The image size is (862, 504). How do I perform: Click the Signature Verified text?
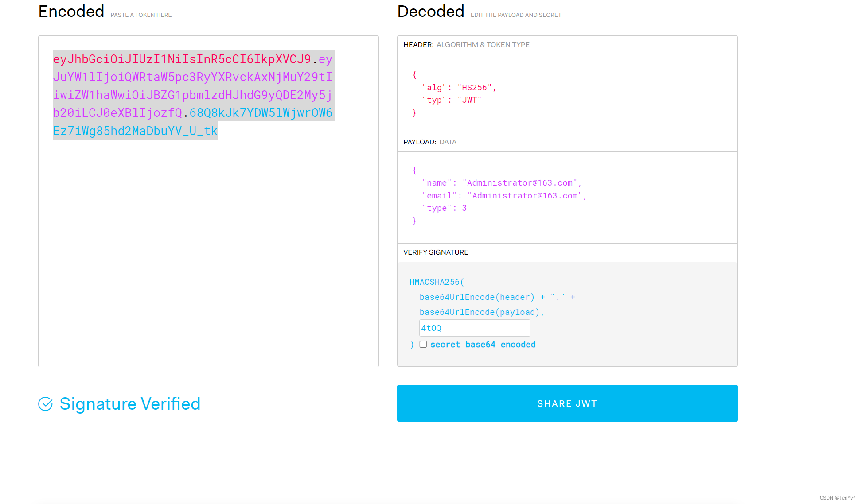(x=130, y=404)
